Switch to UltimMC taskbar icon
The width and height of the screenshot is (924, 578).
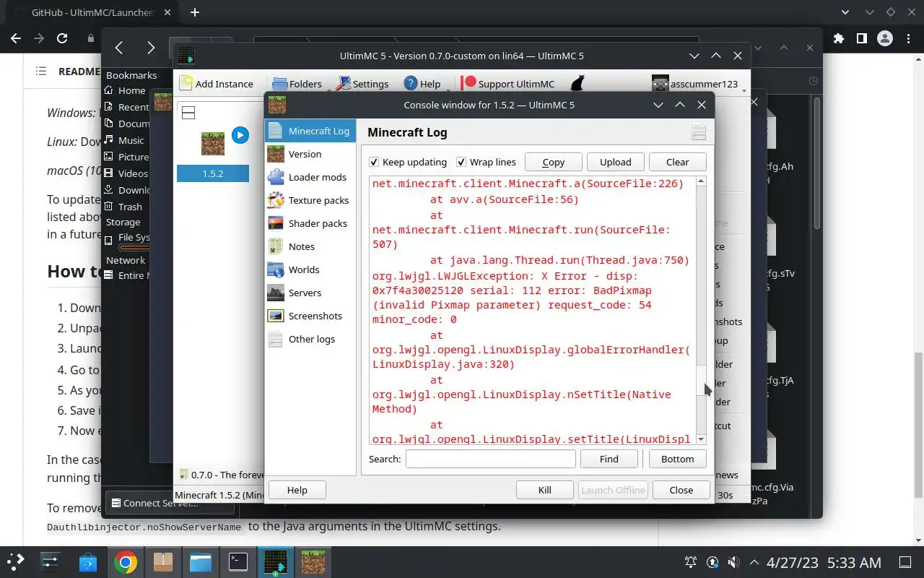coord(276,561)
